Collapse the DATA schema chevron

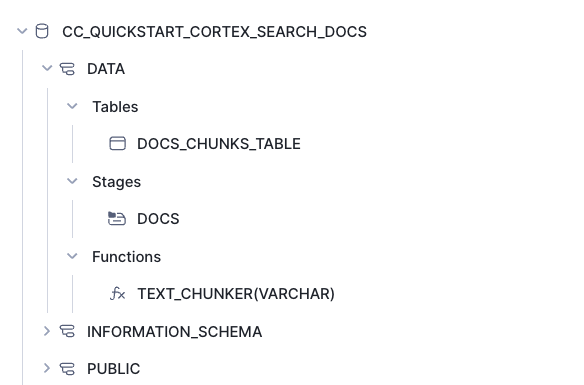[47, 68]
